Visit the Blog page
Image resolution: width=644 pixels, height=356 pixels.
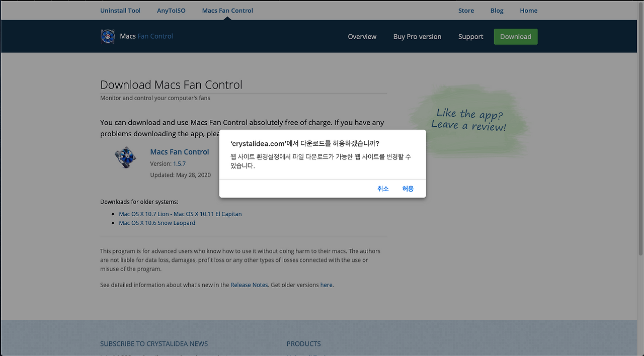497,11
